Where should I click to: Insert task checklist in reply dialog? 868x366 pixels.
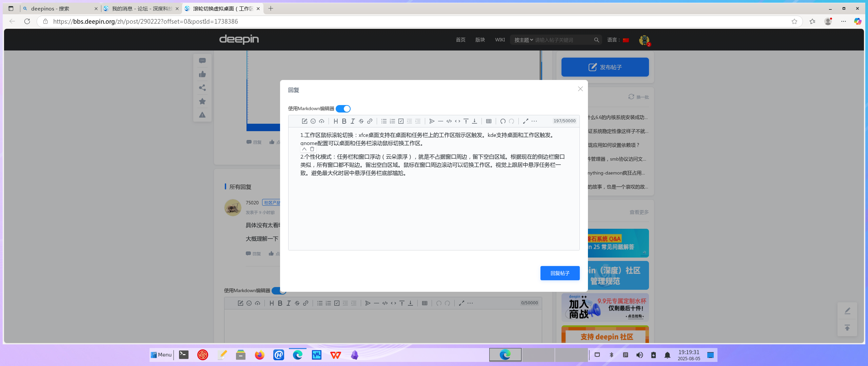[401, 121]
